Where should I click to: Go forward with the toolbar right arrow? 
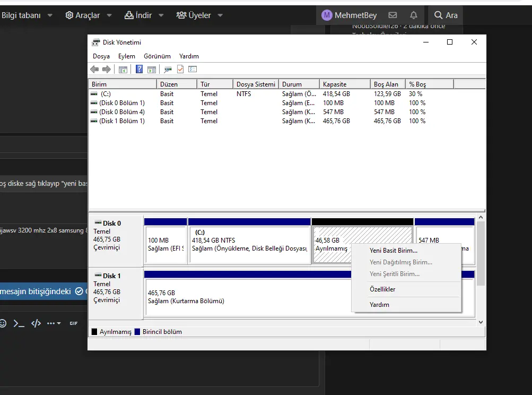pos(107,70)
